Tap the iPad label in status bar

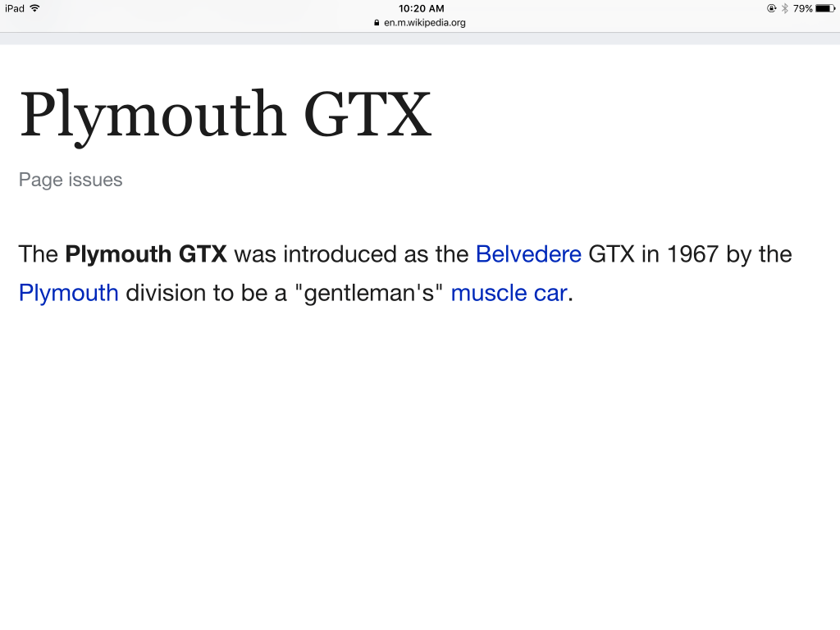(x=14, y=8)
